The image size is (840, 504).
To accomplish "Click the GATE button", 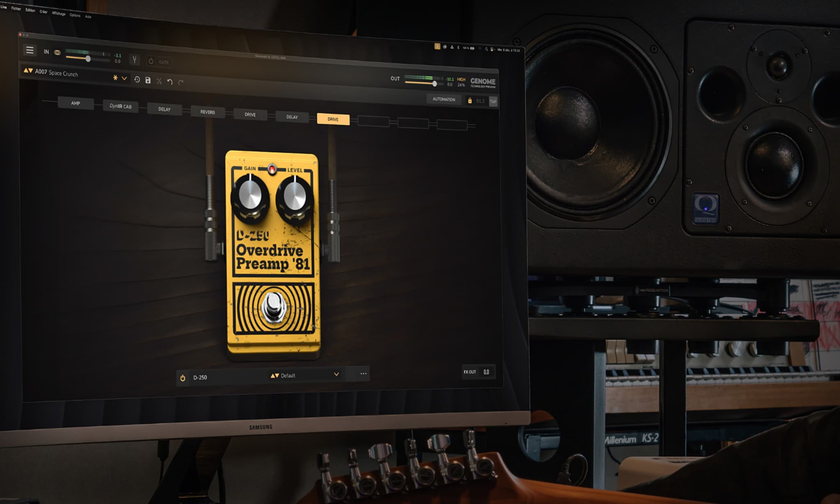I will pyautogui.click(x=164, y=62).
